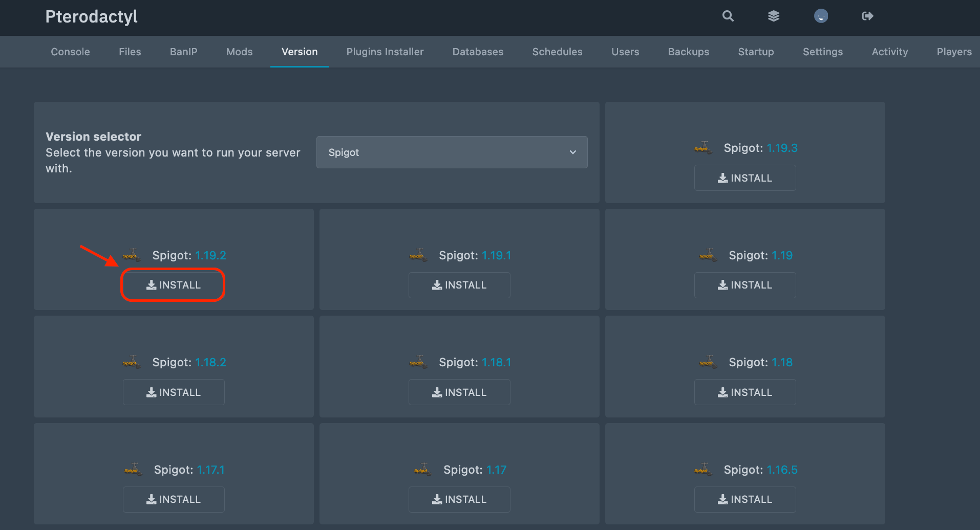
Task: Click the Spigot logo beside version 1.16.5
Action: 703,470
